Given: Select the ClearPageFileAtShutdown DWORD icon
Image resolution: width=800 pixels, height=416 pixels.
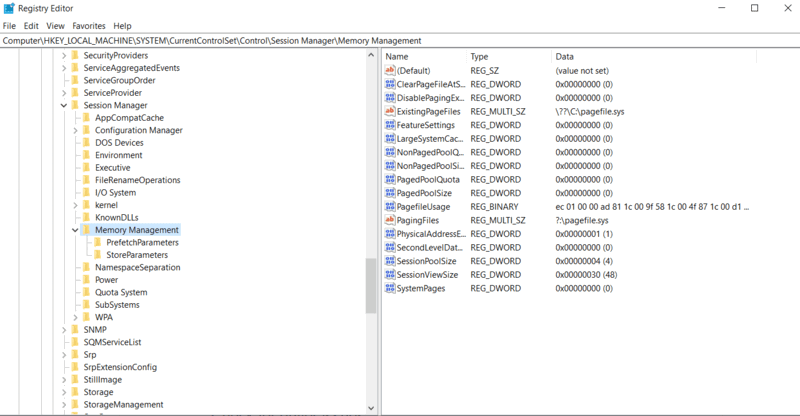Looking at the screenshot, I should [x=390, y=84].
